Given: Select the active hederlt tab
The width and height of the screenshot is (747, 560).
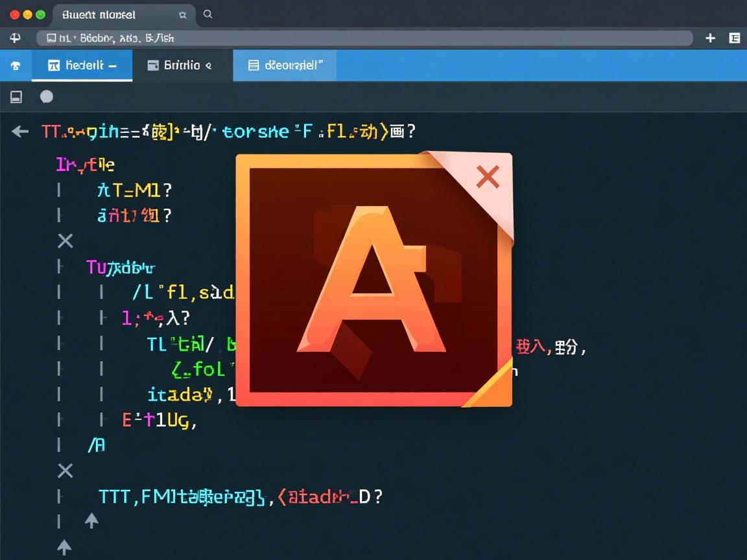Looking at the screenshot, I should 82,65.
